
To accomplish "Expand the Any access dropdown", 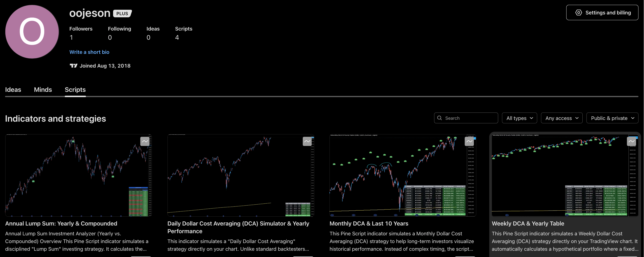I will (x=561, y=118).
